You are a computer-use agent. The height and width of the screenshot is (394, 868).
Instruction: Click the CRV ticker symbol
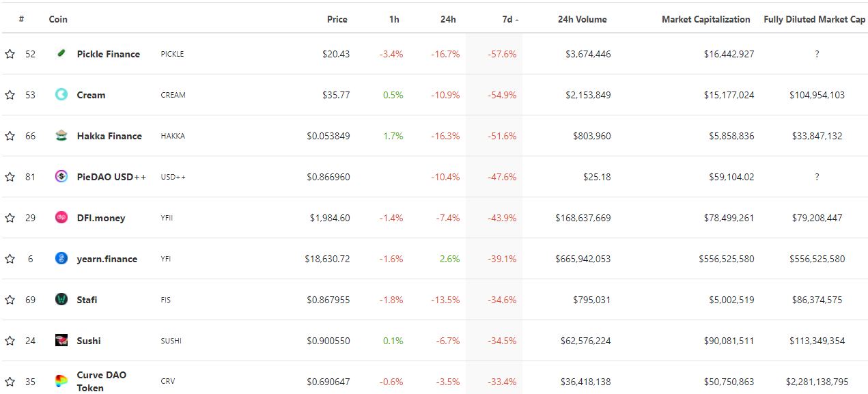[x=167, y=382]
